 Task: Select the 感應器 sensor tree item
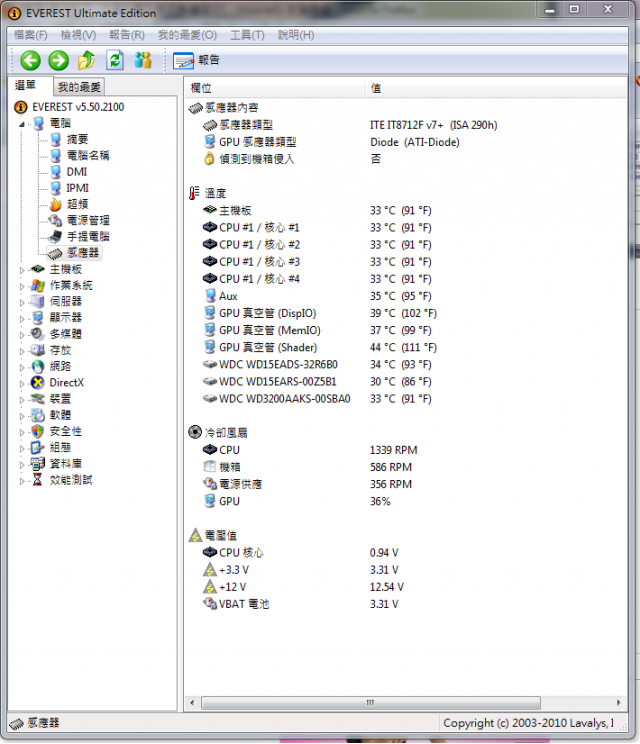[83, 252]
